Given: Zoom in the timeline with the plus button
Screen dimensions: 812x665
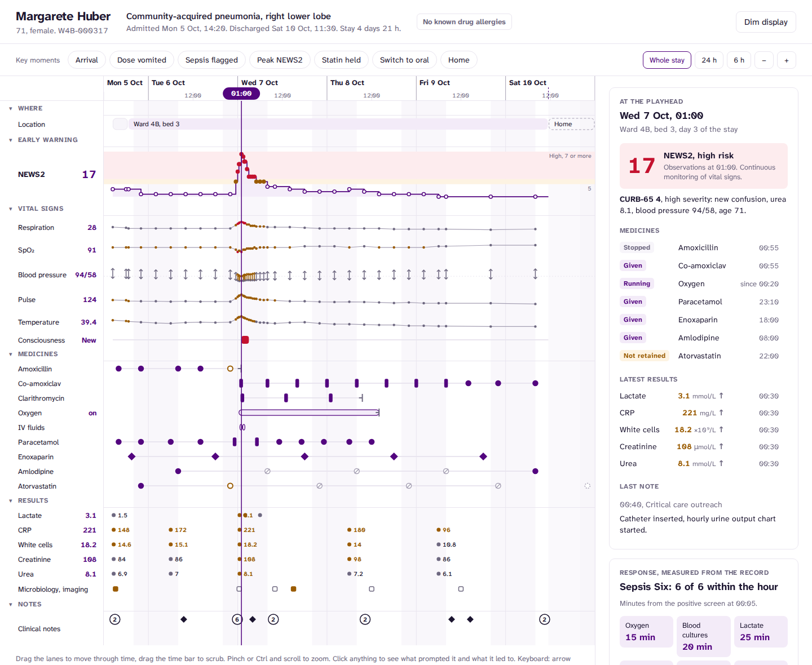Looking at the screenshot, I should (787, 60).
